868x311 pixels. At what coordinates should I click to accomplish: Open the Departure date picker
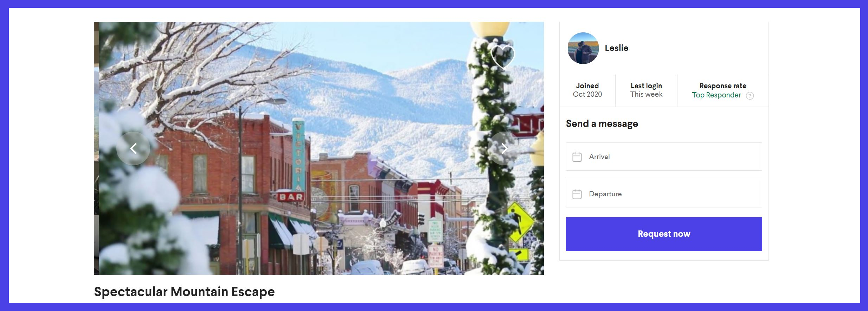point(664,194)
